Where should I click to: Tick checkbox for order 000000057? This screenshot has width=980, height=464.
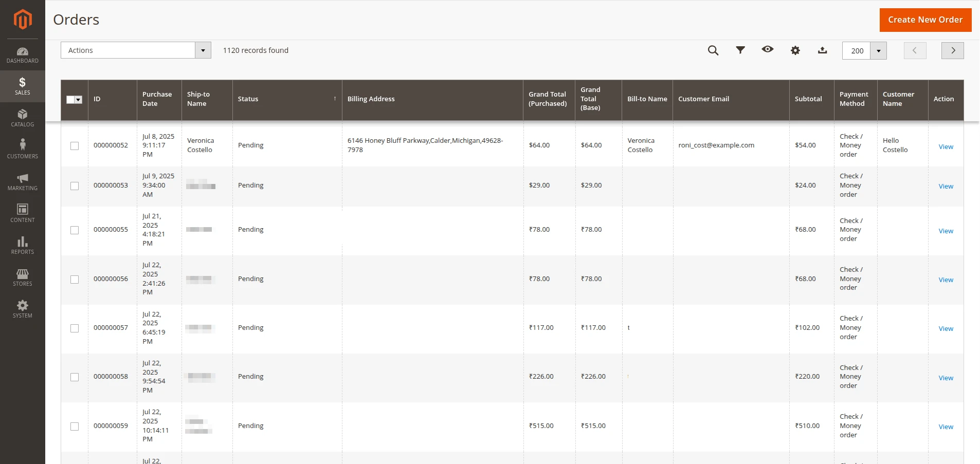tap(75, 328)
